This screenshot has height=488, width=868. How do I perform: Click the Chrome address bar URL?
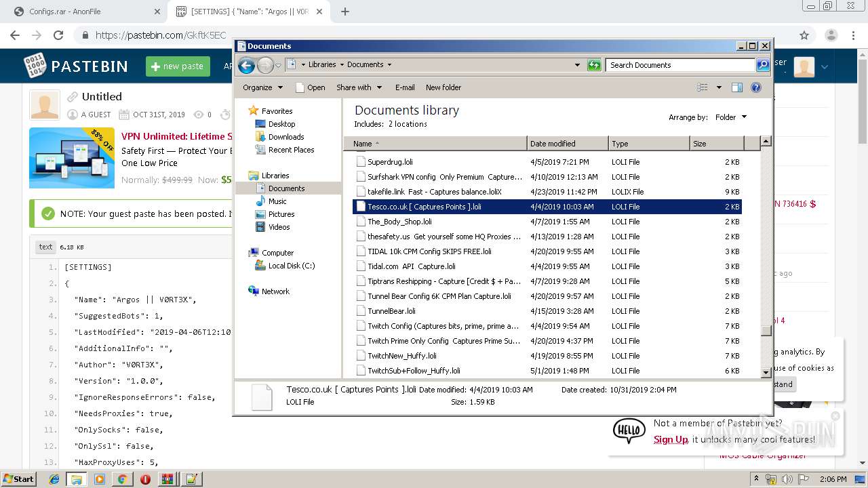(x=160, y=35)
